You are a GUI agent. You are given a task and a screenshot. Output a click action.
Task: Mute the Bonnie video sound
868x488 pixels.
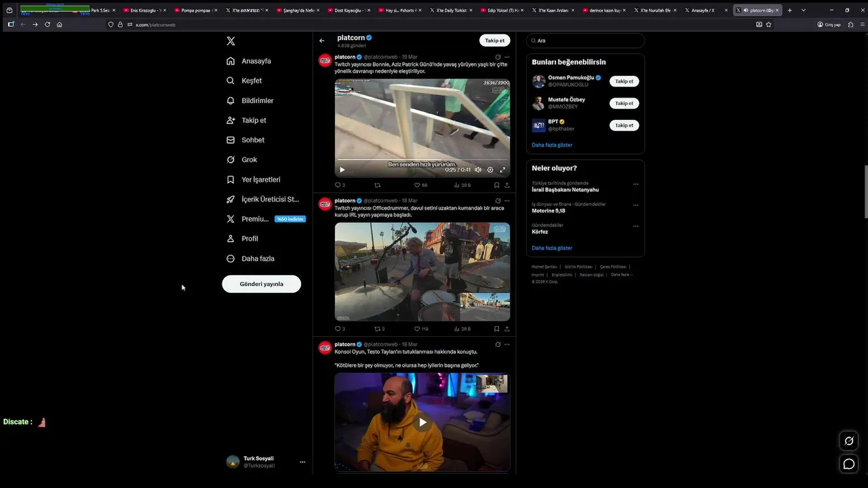coord(478,170)
